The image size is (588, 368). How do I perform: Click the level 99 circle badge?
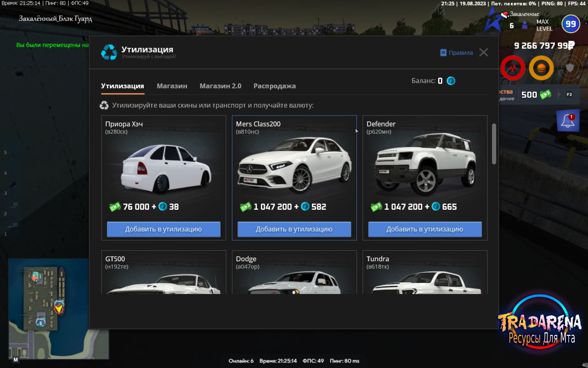click(x=571, y=24)
